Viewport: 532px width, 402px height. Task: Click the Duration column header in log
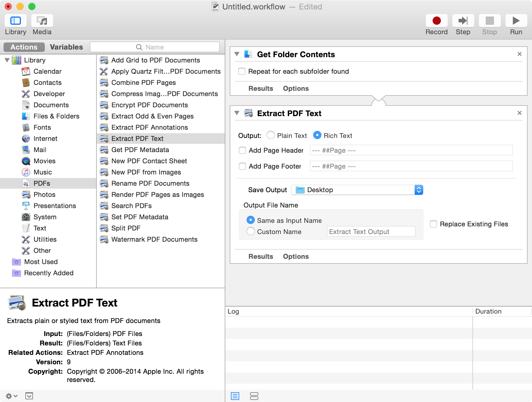(502, 311)
